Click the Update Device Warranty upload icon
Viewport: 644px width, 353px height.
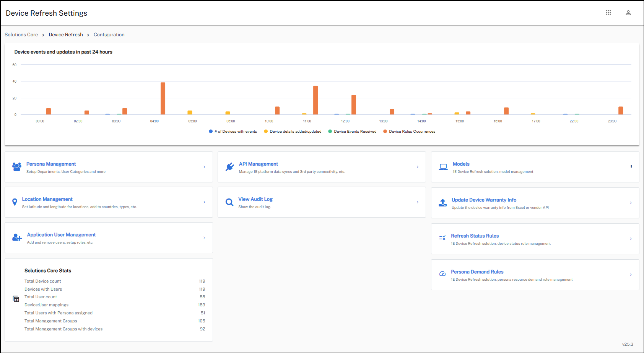click(442, 203)
